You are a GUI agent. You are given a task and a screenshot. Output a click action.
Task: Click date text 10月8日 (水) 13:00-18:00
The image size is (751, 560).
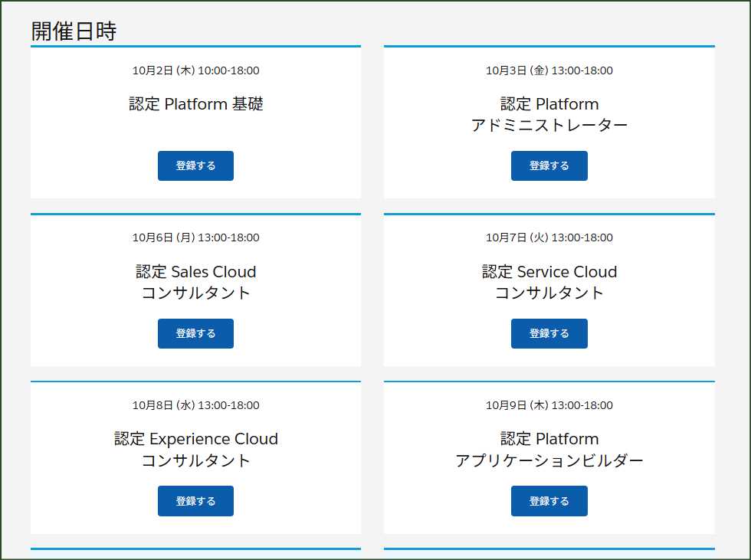(195, 405)
